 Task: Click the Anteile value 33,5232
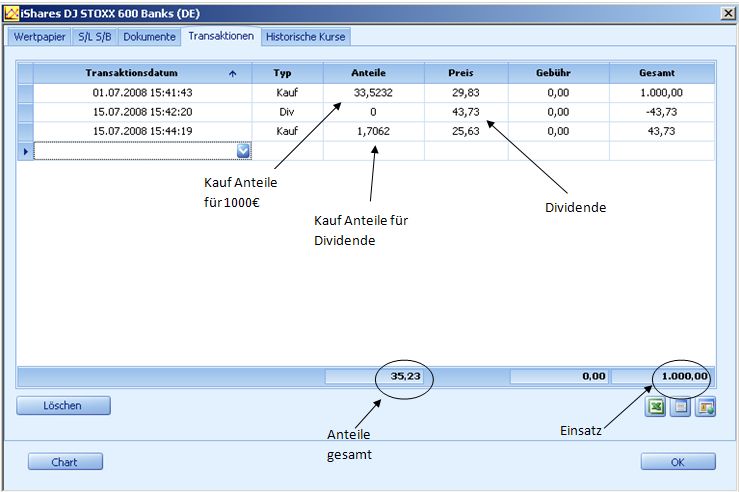tap(374, 93)
